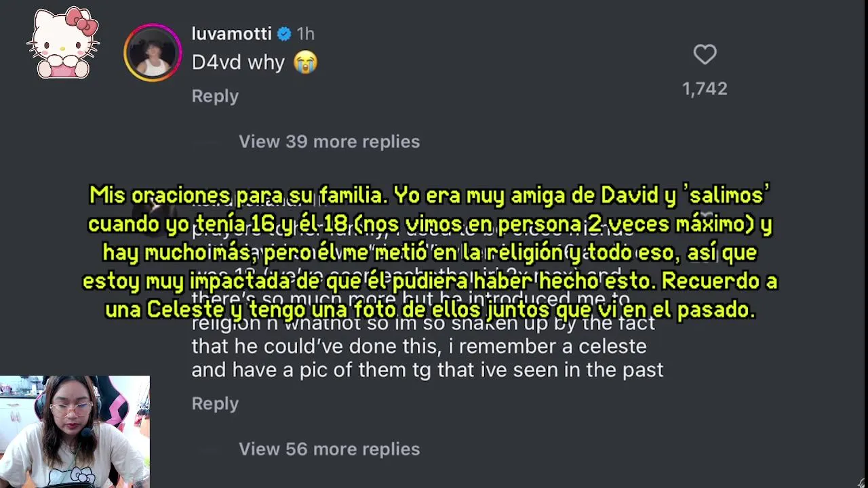The height and width of the screenshot is (488, 868).
Task: Click the 1h timestamp next to luvamotti
Action: point(305,34)
